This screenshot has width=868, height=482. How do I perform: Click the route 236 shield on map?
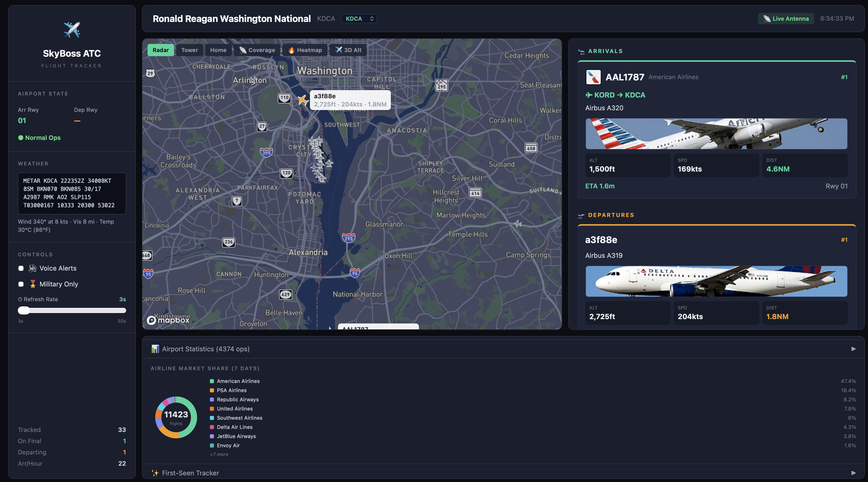[x=228, y=242]
